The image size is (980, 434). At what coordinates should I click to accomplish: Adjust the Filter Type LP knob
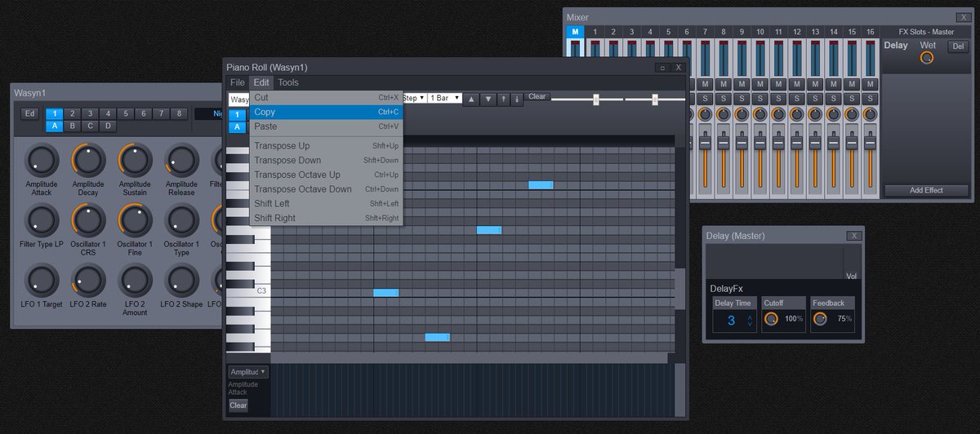42,219
